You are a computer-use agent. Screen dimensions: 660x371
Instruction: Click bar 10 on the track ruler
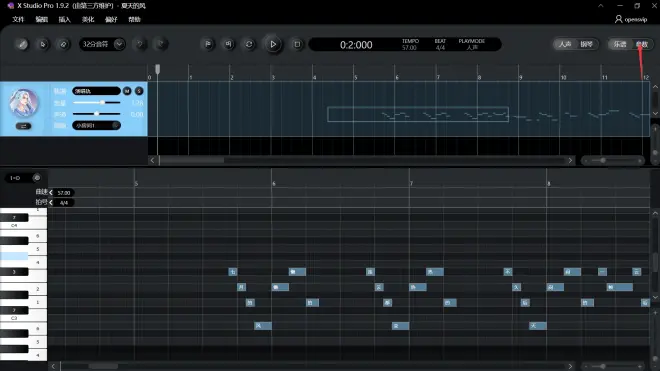563,77
